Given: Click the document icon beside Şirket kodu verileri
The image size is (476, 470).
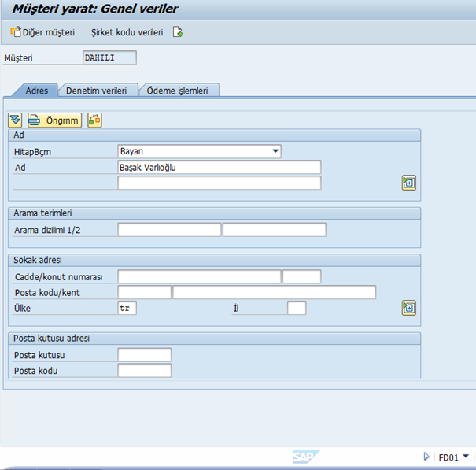Looking at the screenshot, I should (x=179, y=32).
